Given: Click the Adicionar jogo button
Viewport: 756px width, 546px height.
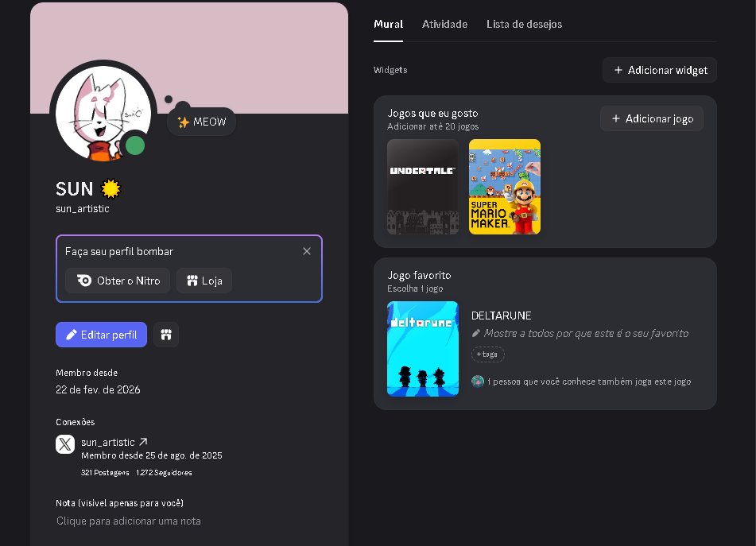Looking at the screenshot, I should coord(652,118).
